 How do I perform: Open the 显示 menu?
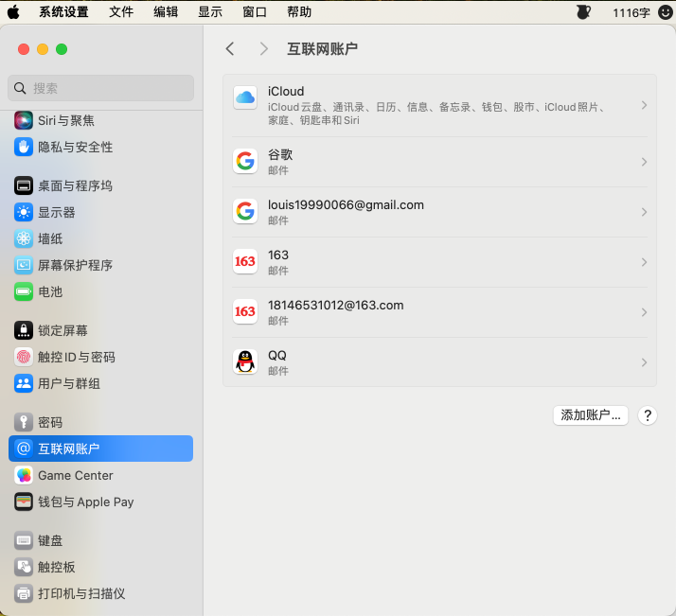click(x=210, y=12)
